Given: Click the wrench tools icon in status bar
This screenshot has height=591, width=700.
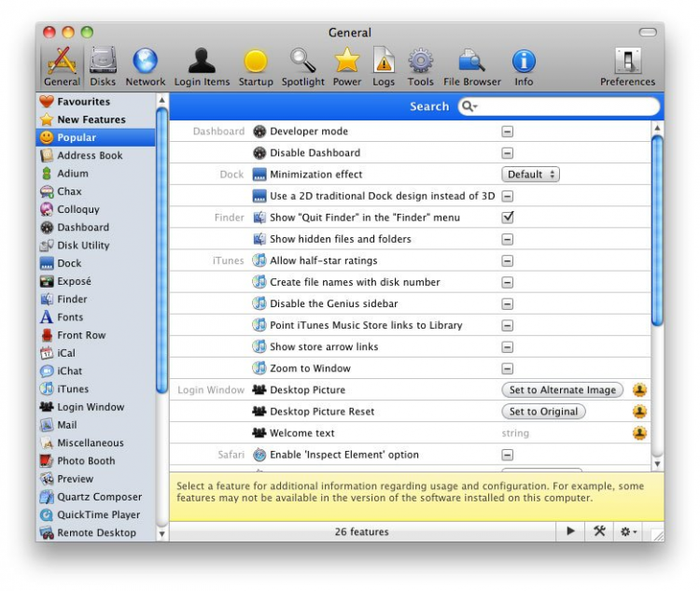Looking at the screenshot, I should pos(599,531).
